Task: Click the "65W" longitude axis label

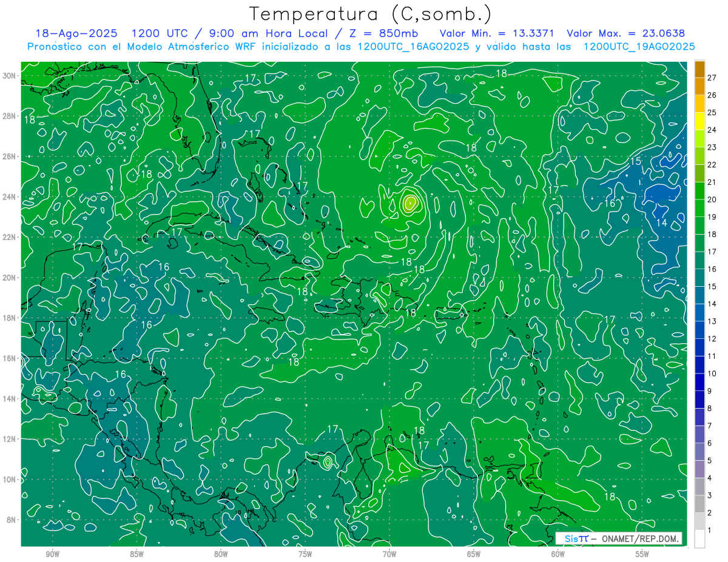Action: [x=474, y=554]
